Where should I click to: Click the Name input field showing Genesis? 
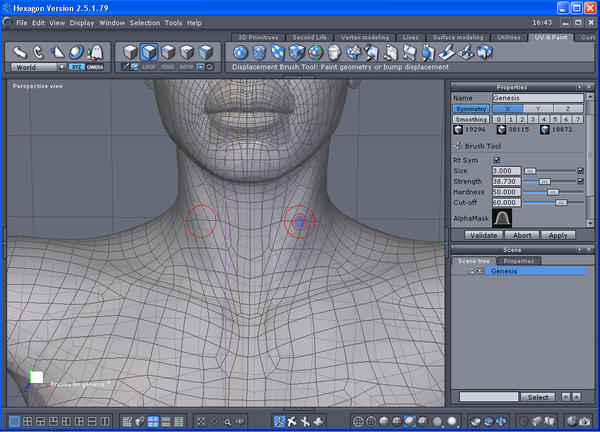click(538, 98)
